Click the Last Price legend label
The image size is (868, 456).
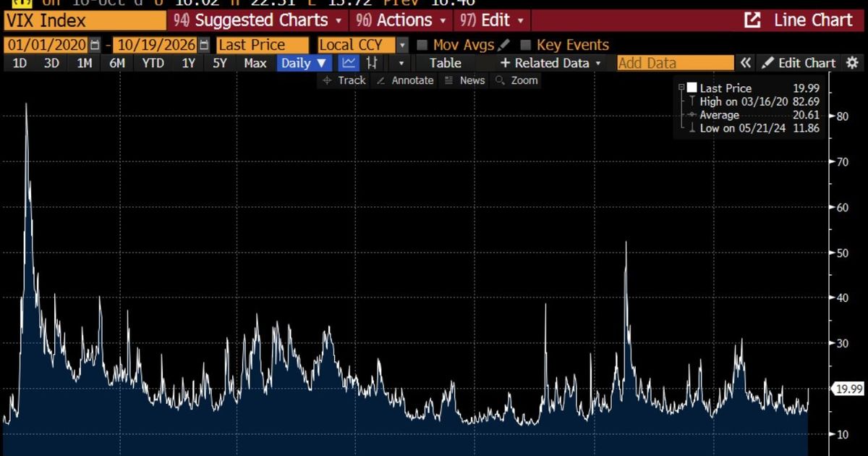pos(726,88)
